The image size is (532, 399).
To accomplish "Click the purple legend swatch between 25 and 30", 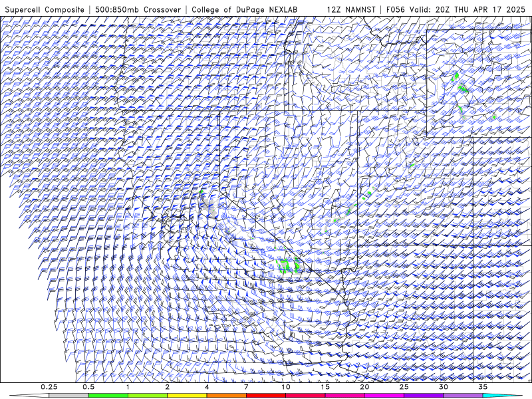I will (x=424, y=396).
